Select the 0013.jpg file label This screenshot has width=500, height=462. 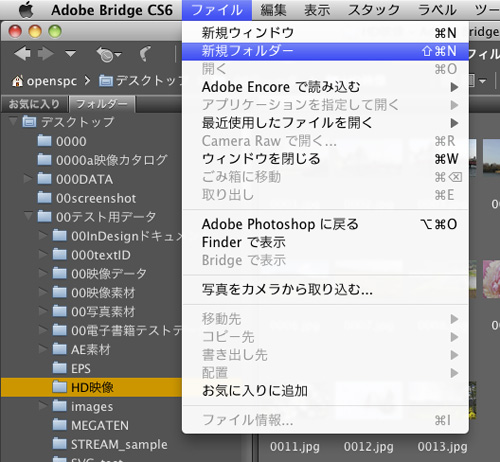pyautogui.click(x=442, y=447)
